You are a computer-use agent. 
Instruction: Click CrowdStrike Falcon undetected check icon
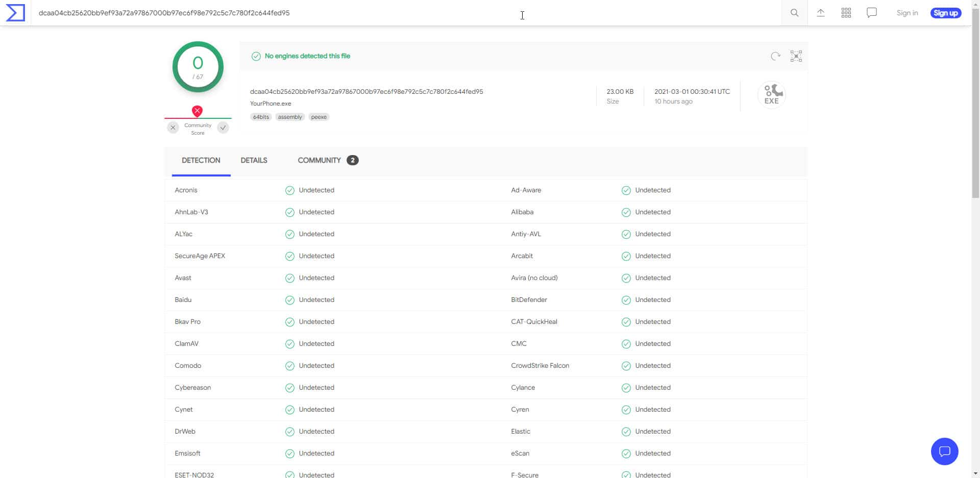626,366
